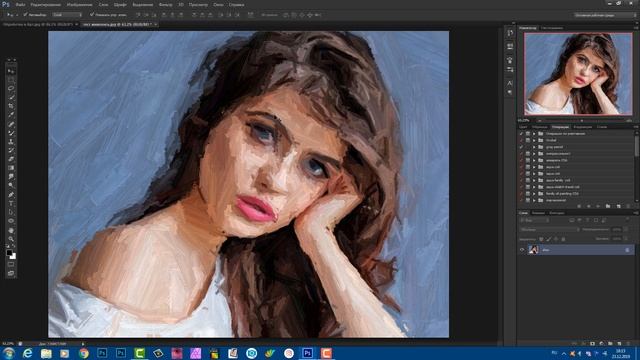This screenshot has width=640, height=360.
Task: Open the layer blend mode dropdown
Action: (x=549, y=230)
